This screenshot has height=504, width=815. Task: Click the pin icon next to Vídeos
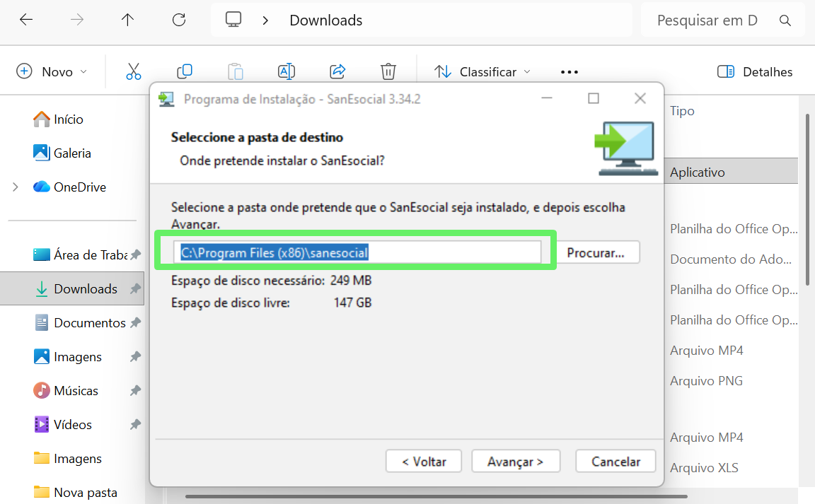click(x=135, y=425)
